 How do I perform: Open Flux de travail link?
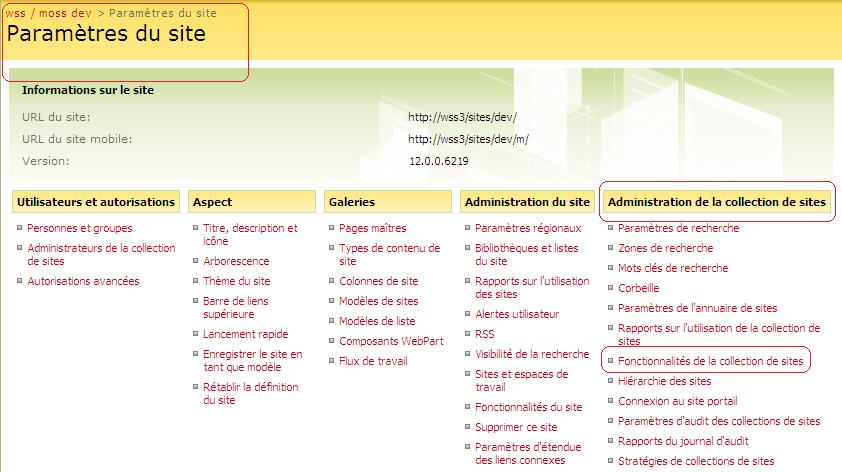point(372,361)
